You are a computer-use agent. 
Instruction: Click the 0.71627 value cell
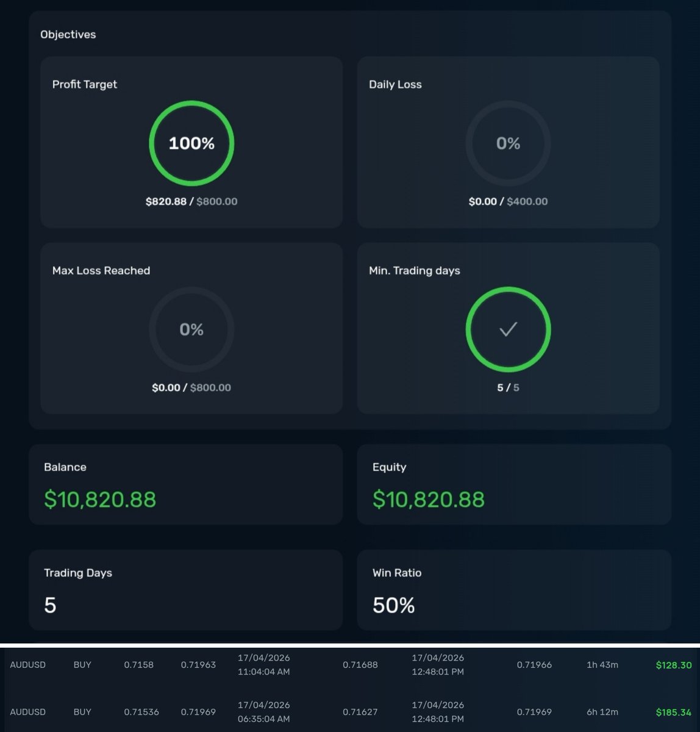(x=360, y=712)
